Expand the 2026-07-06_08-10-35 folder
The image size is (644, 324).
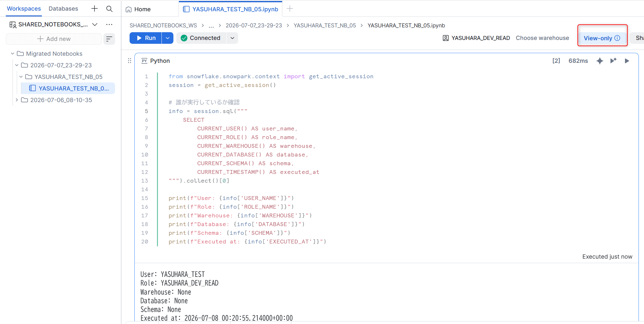coord(17,100)
